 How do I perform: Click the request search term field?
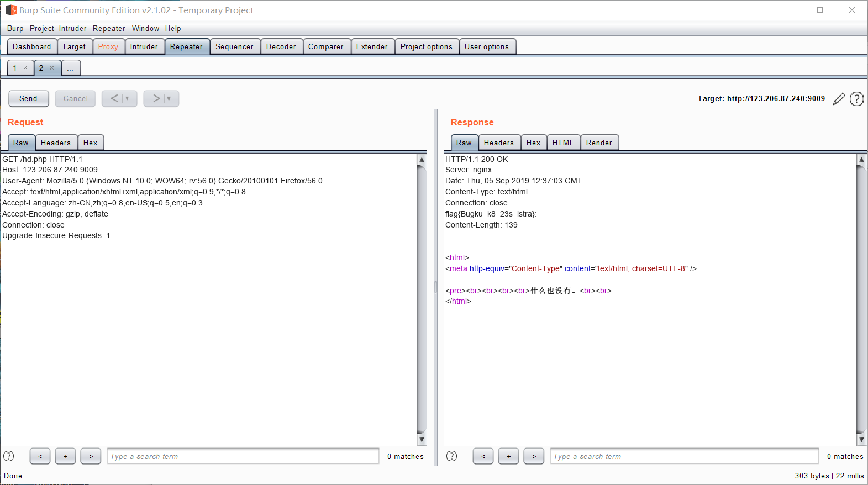(x=243, y=456)
